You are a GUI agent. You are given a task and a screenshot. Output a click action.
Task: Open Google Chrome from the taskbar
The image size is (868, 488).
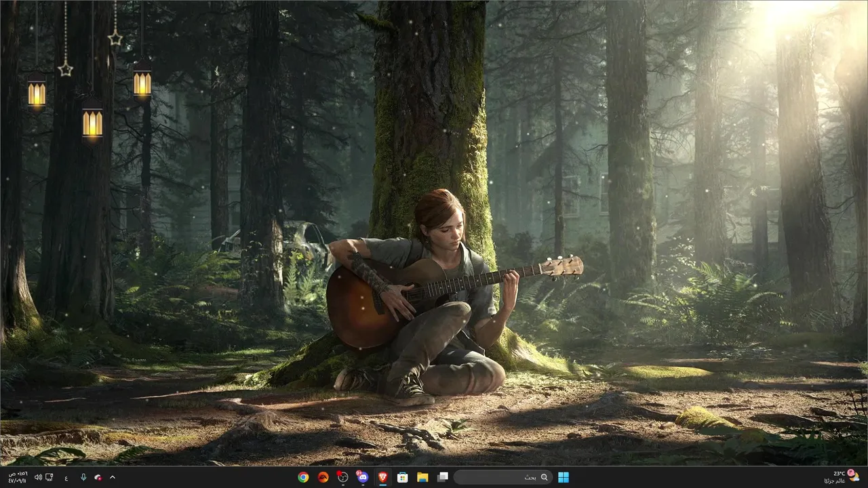(x=303, y=477)
